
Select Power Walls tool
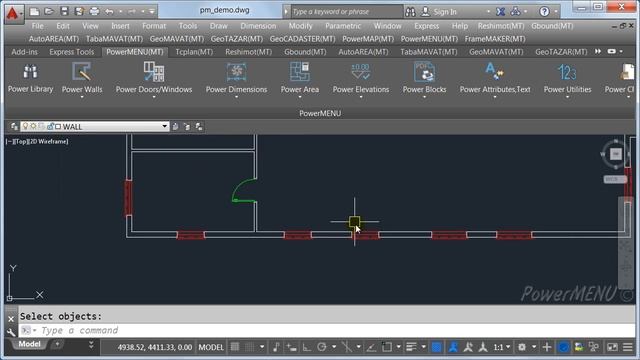pos(82,79)
